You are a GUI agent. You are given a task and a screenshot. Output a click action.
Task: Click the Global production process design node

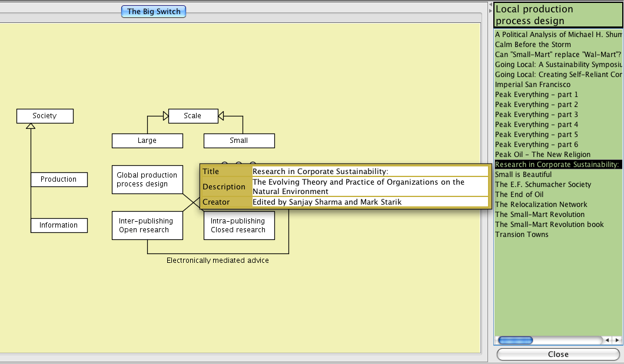click(x=147, y=179)
